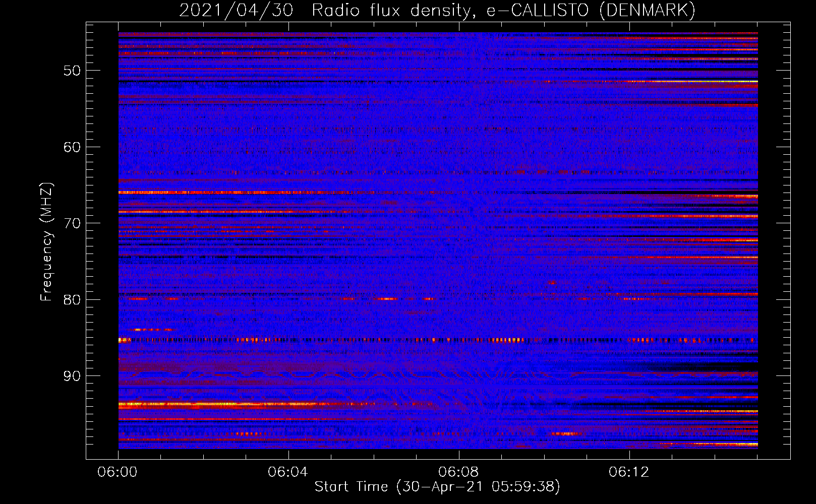Click the 06:12 time tick label
The width and height of the screenshot is (816, 504).
(x=629, y=472)
